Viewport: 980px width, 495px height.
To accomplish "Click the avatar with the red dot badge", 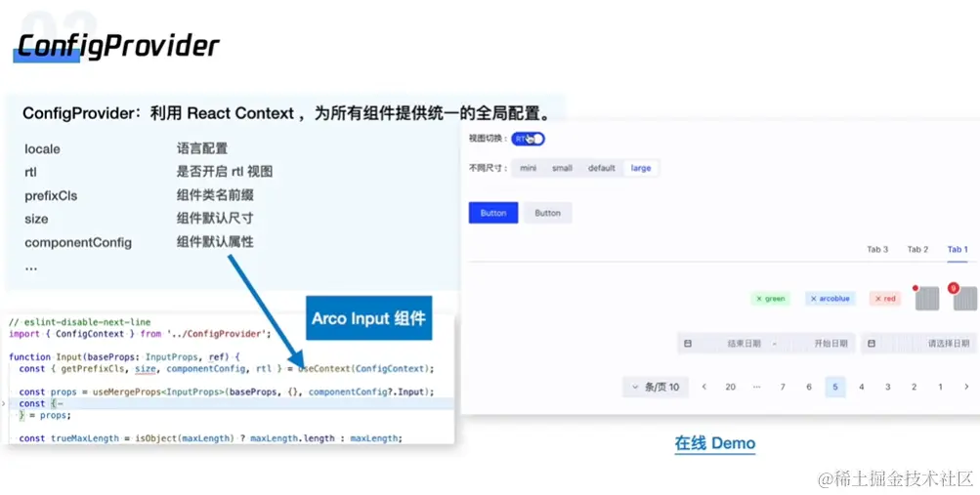I will point(927,299).
